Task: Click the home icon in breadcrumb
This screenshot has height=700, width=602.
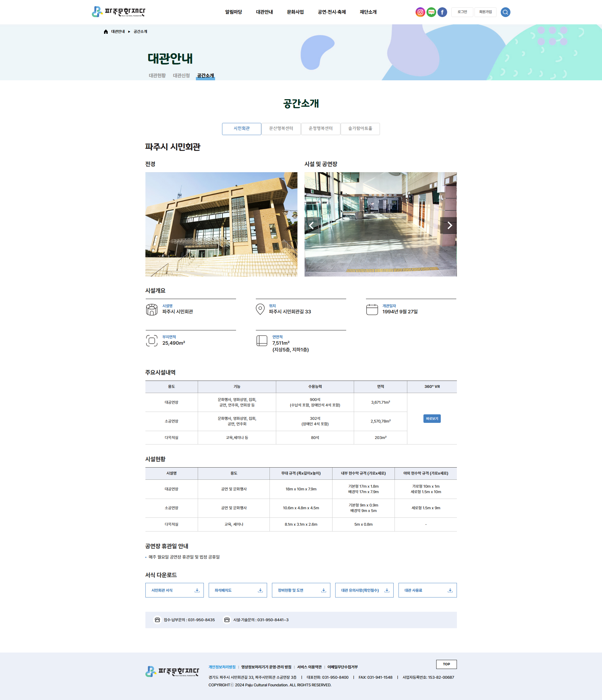Action: coord(106,32)
